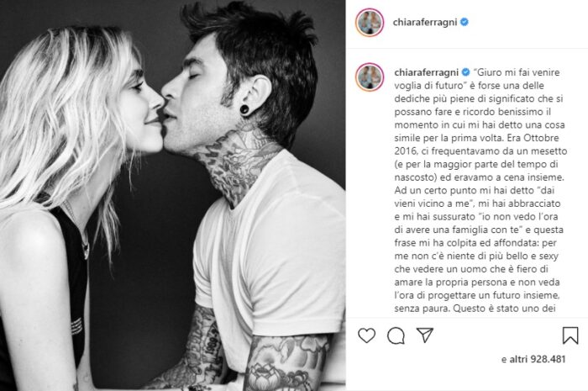Open chiaraferragni profile from header username

coord(425,23)
